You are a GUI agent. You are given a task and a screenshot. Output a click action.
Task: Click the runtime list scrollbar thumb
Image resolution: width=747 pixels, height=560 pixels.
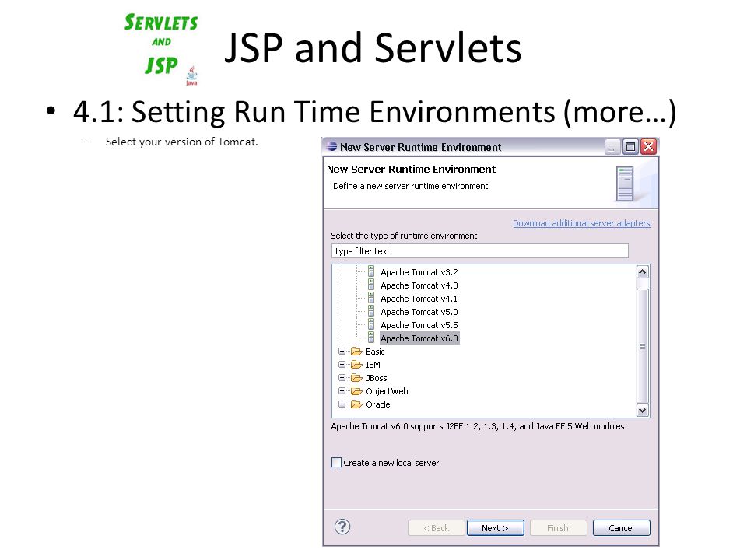[x=642, y=346]
